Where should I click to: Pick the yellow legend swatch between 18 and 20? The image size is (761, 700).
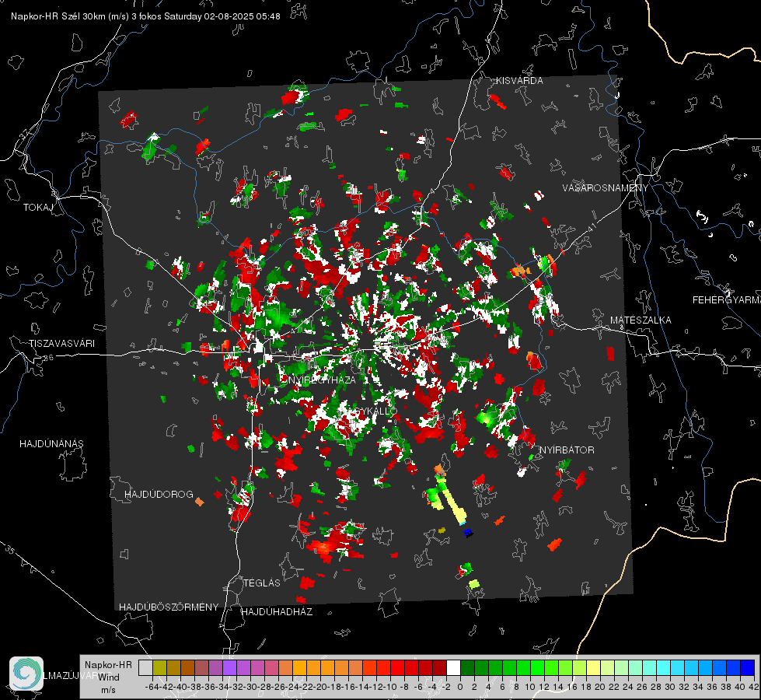tap(593, 667)
